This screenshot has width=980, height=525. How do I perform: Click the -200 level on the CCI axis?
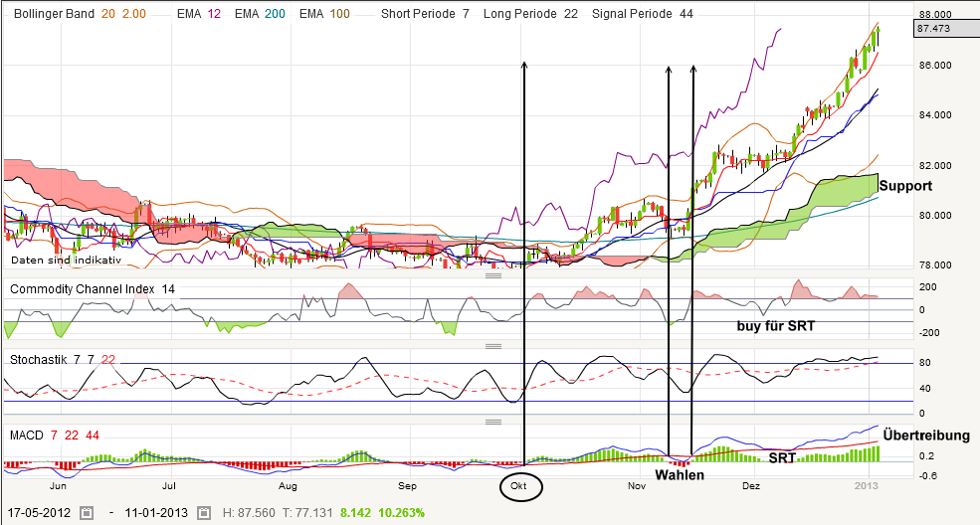point(930,333)
